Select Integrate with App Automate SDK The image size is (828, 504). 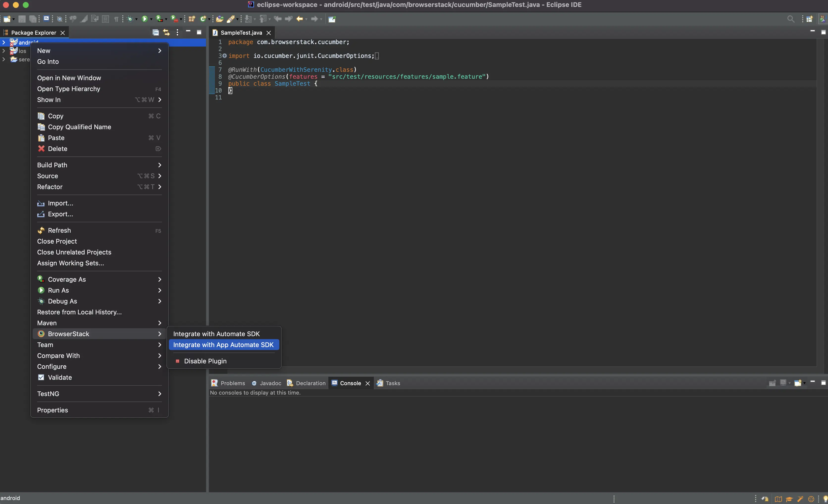(223, 345)
